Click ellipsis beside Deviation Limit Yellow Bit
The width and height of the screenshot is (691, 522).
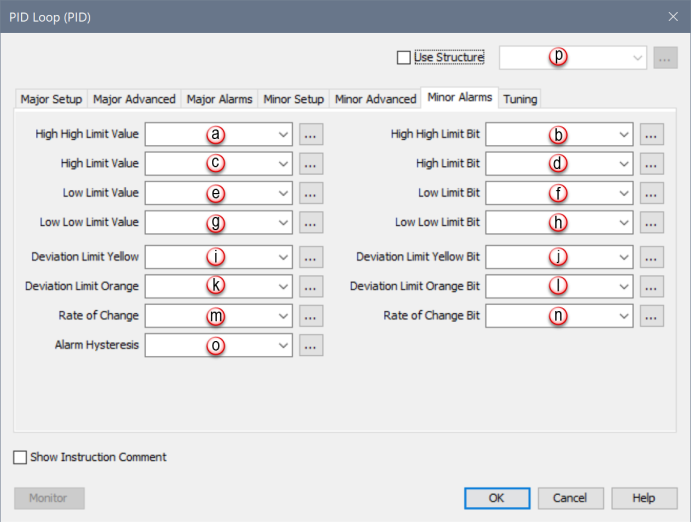[x=652, y=258]
